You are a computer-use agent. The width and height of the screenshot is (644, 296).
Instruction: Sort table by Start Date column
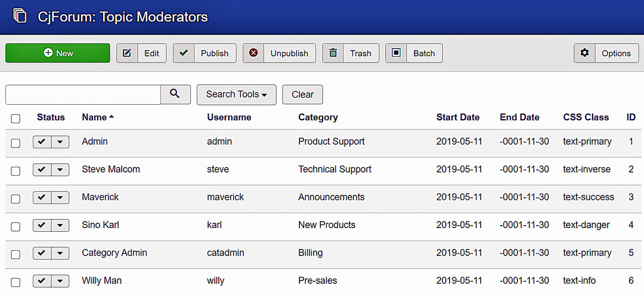458,117
